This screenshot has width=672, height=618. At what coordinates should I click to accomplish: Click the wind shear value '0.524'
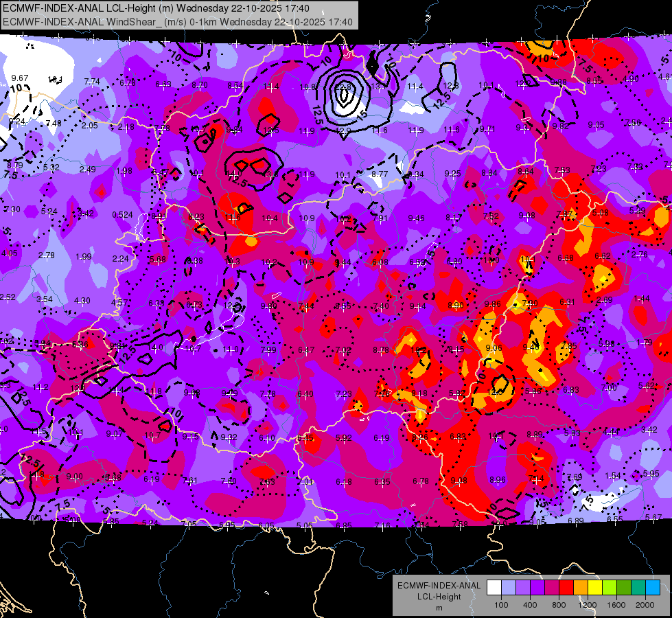pyautogui.click(x=123, y=215)
